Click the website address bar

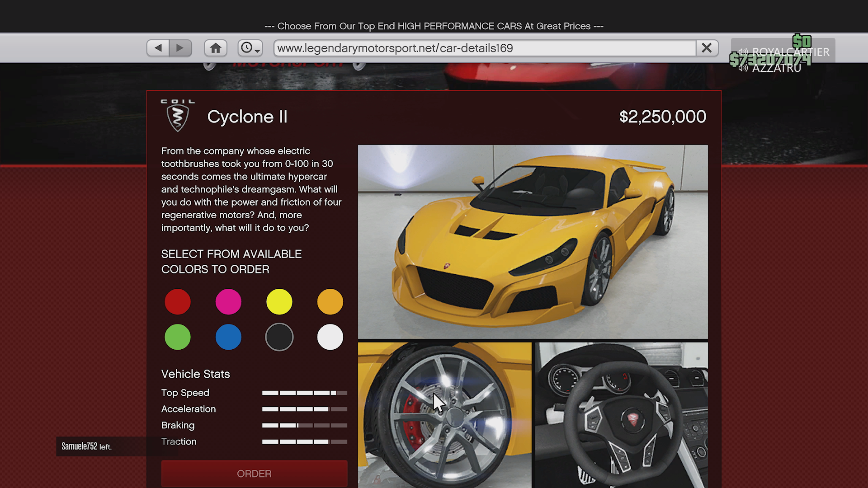coord(484,48)
